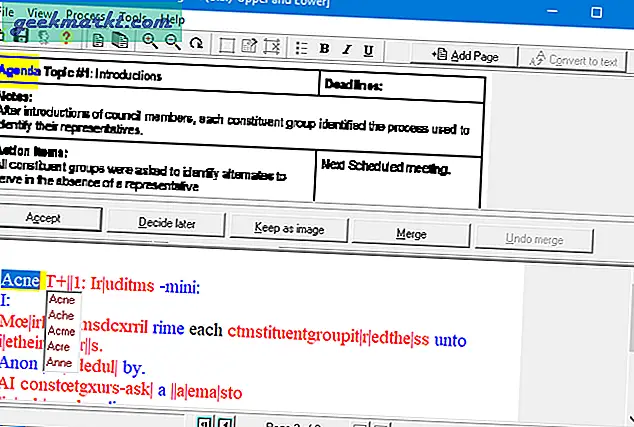Click the red text ||a|ema|sto
This screenshot has width=634, height=427.
tap(206, 392)
